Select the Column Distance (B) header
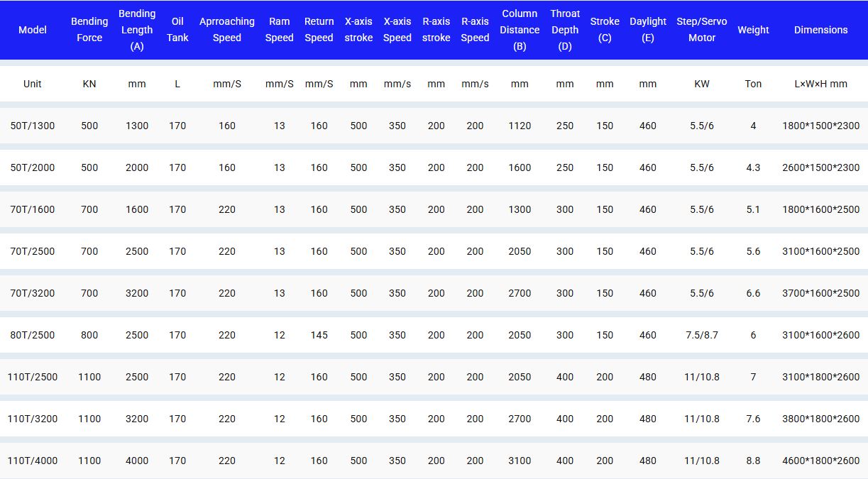This screenshot has height=479, width=868. click(520, 30)
